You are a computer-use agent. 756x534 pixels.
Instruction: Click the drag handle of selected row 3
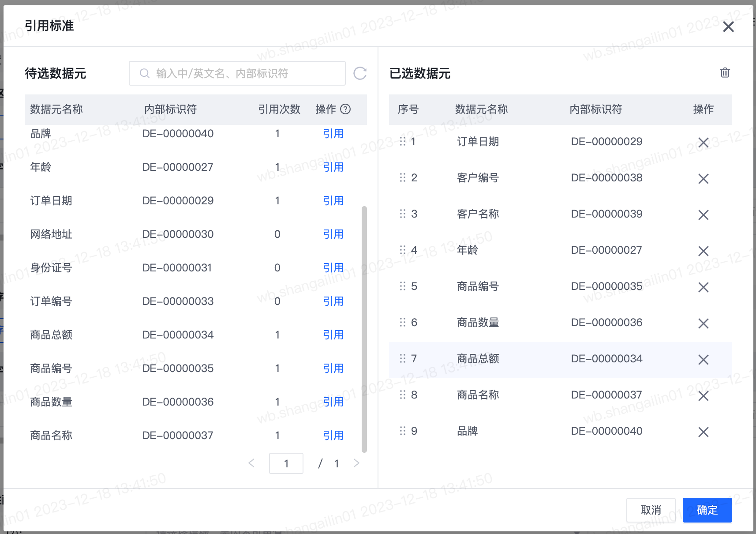(x=402, y=214)
